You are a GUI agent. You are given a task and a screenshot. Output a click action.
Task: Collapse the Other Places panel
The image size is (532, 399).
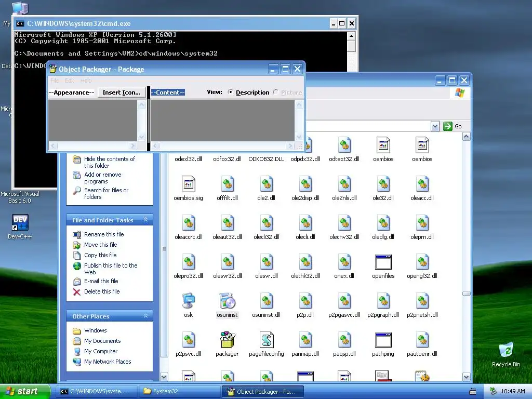(145, 316)
